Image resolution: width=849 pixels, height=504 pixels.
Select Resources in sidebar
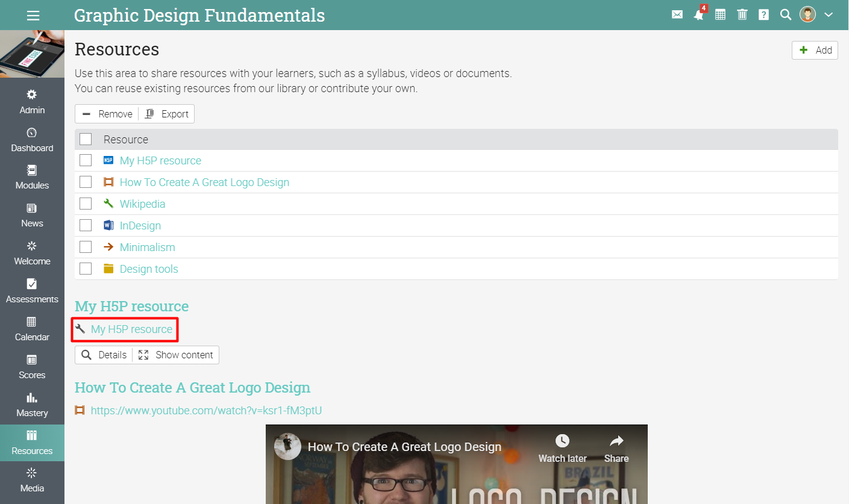click(x=32, y=443)
